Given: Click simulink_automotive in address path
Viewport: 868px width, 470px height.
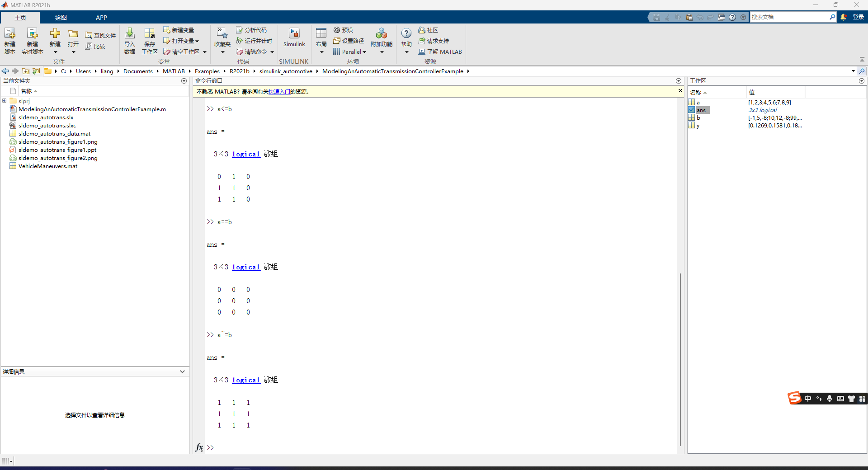Looking at the screenshot, I should 286,71.
